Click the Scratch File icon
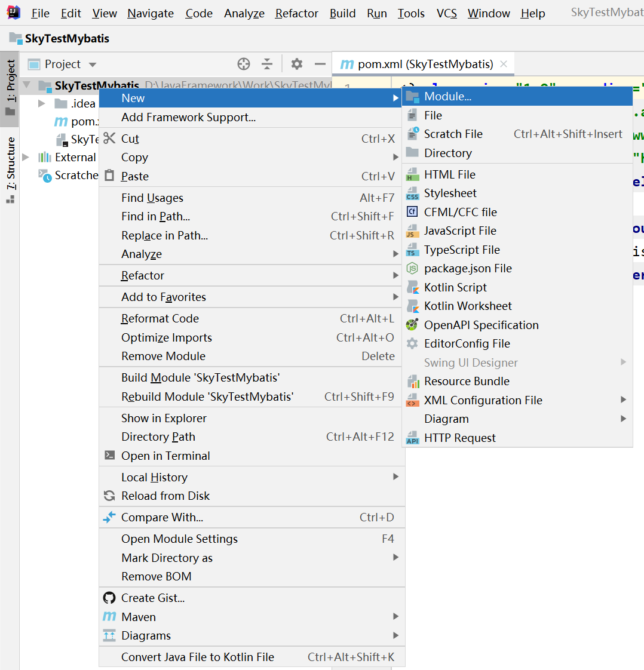The width and height of the screenshot is (644, 670). 412,134
